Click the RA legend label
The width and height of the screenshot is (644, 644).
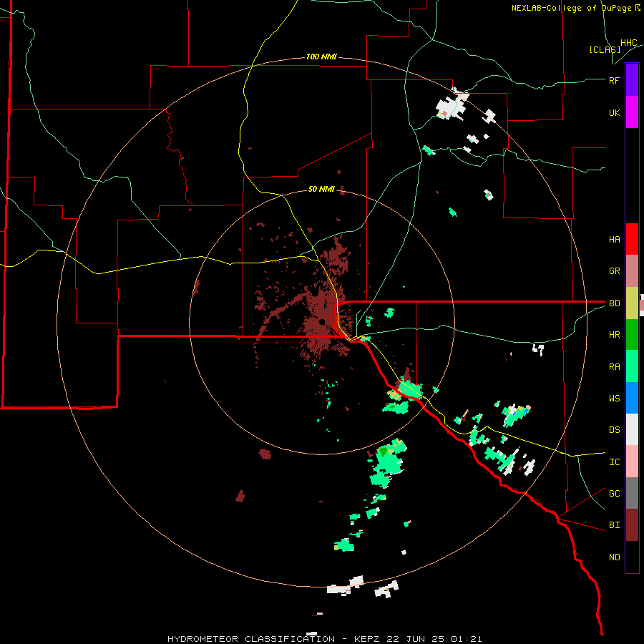pyautogui.click(x=614, y=367)
